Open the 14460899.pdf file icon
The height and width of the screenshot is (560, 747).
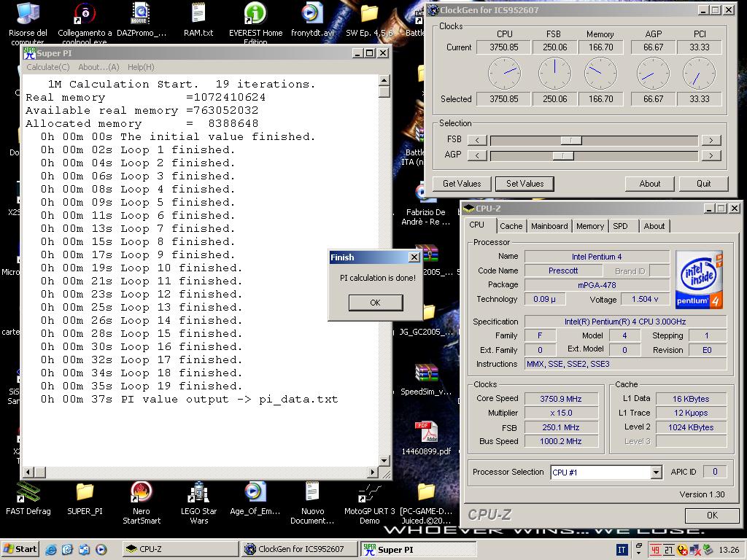pos(426,432)
